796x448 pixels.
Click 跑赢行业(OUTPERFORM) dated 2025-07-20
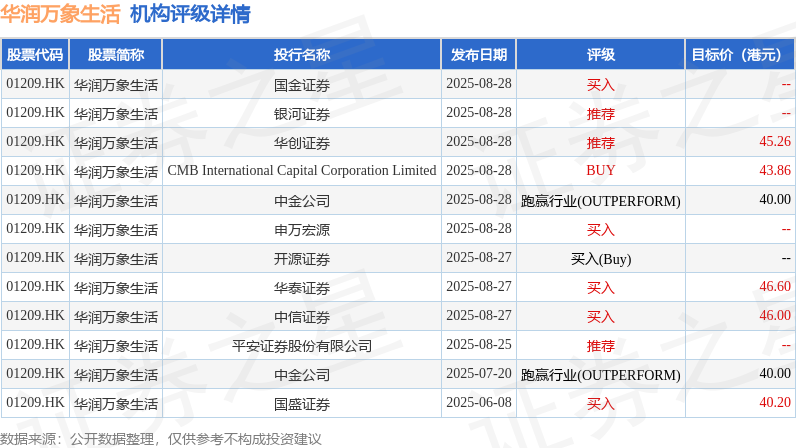[x=601, y=375]
